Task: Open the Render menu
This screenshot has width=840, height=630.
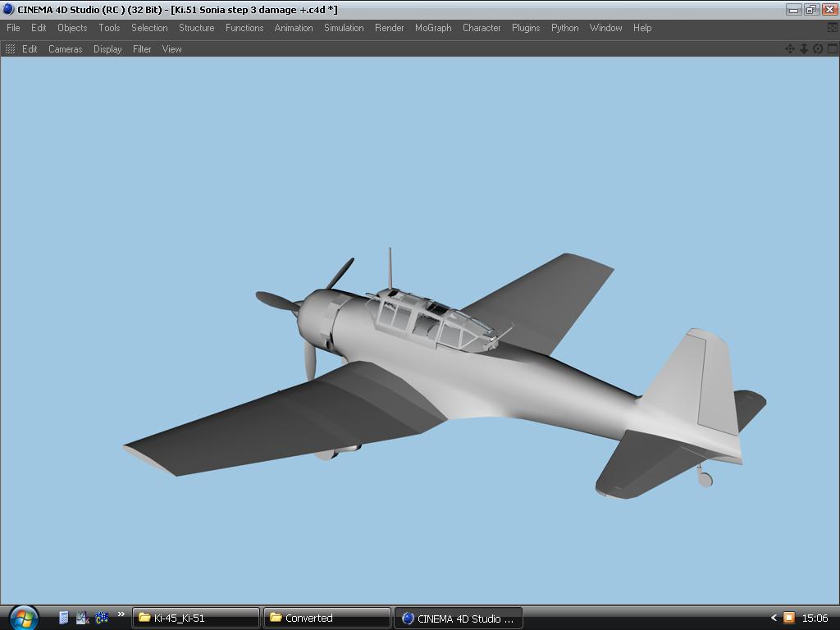Action: [x=389, y=28]
